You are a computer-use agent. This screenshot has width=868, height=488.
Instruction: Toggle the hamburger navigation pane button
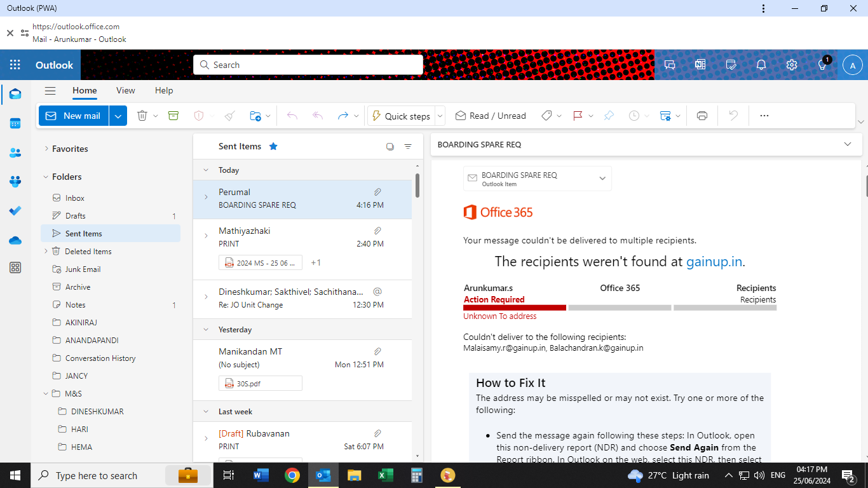click(x=50, y=91)
